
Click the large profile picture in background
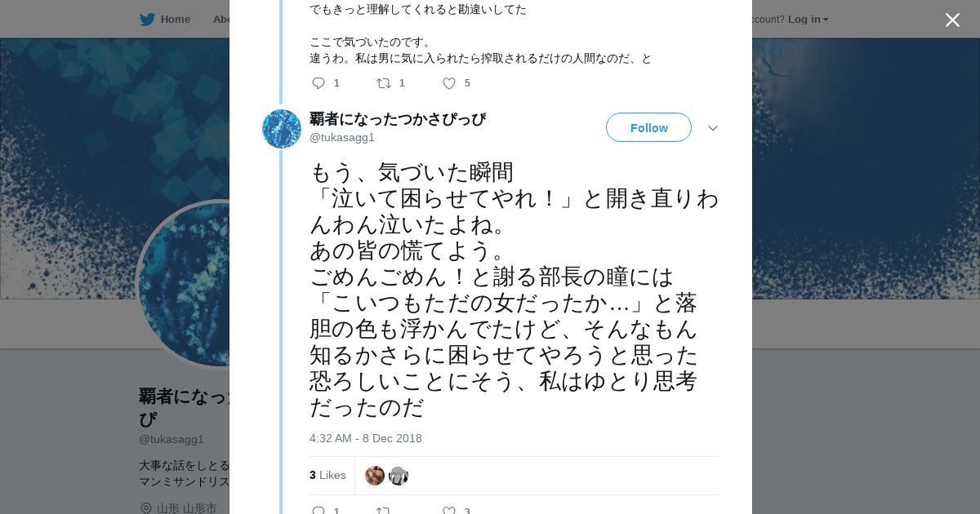click(184, 284)
